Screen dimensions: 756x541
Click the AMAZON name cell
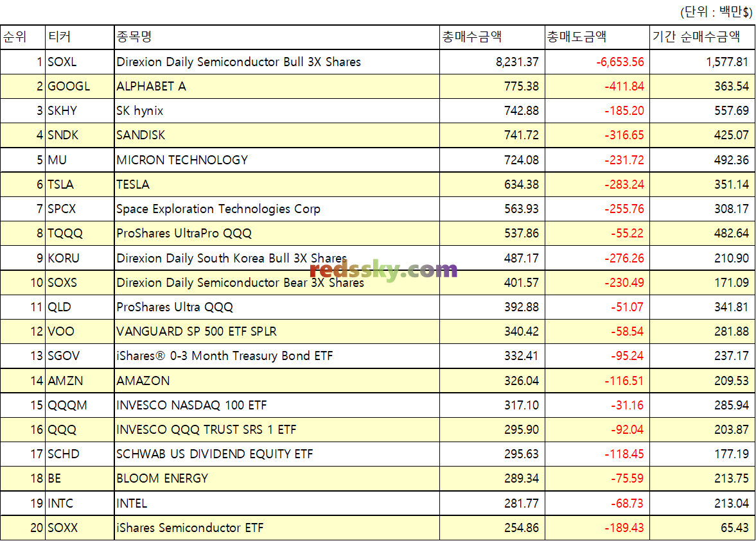tap(277, 381)
